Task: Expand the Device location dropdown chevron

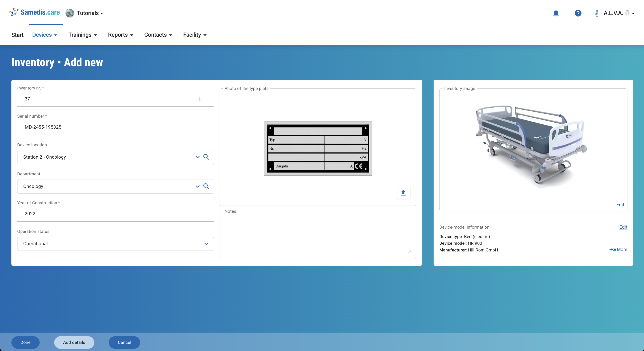Action: tap(197, 157)
